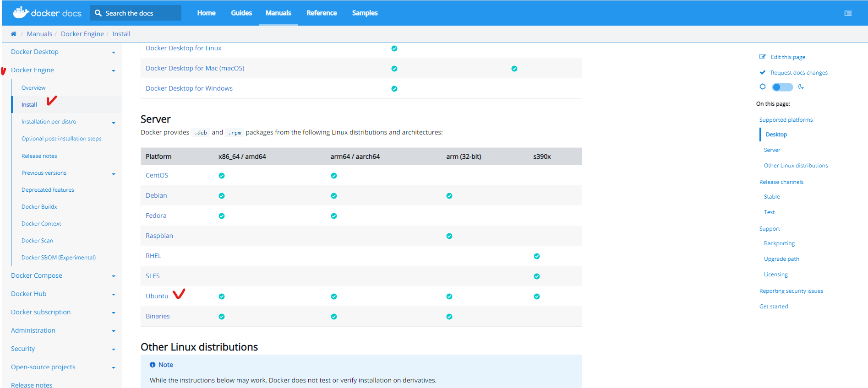Toggle the table of contents icon in header

point(848,13)
